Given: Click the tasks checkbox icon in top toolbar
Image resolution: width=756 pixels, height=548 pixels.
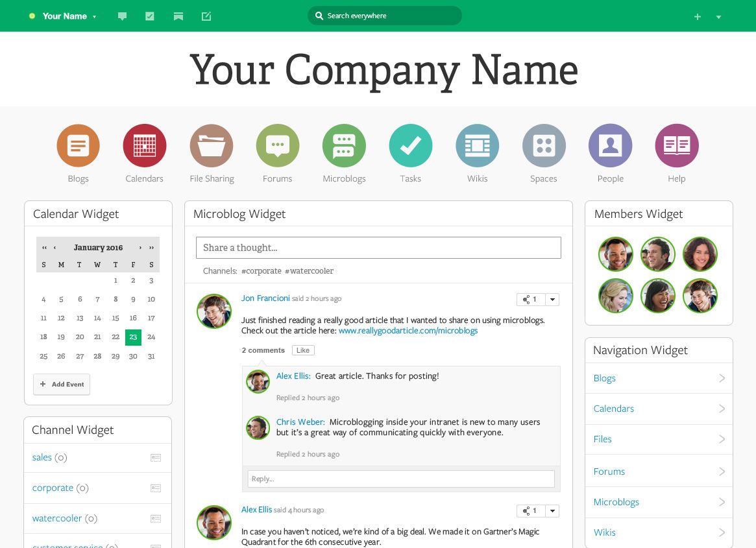Looking at the screenshot, I should click(x=150, y=16).
